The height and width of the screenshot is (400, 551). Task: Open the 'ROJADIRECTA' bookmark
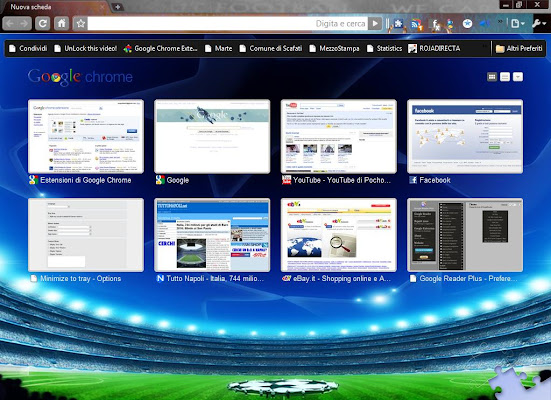pyautogui.click(x=434, y=49)
